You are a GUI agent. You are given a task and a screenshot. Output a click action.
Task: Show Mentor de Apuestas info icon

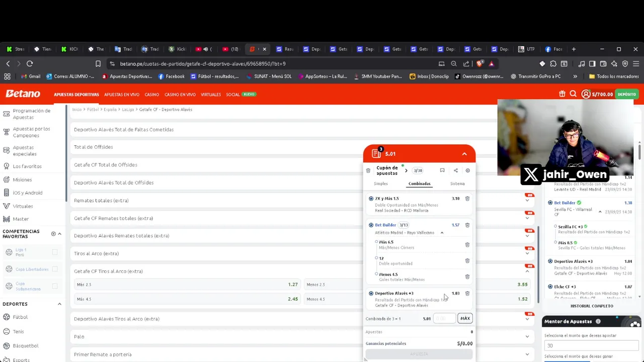[x=598, y=322]
